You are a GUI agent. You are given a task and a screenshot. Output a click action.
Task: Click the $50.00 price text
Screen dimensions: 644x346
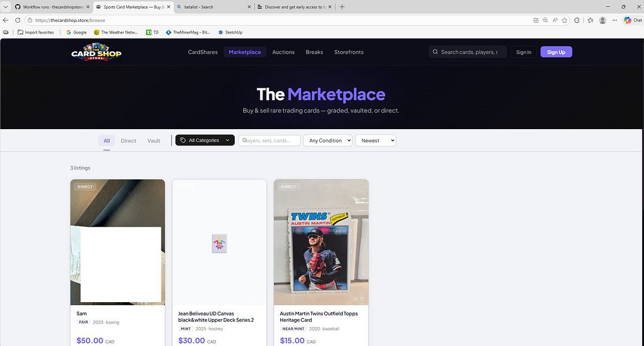pyautogui.click(x=90, y=341)
